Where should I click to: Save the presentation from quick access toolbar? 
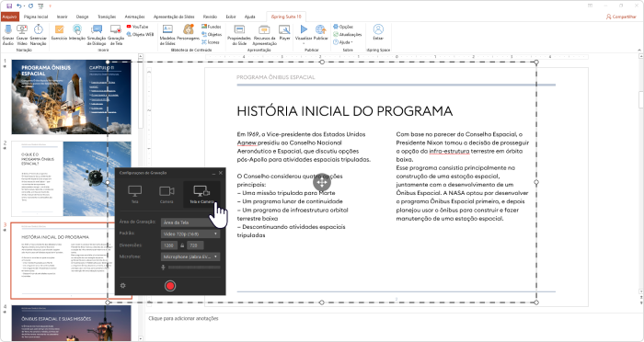coord(9,6)
